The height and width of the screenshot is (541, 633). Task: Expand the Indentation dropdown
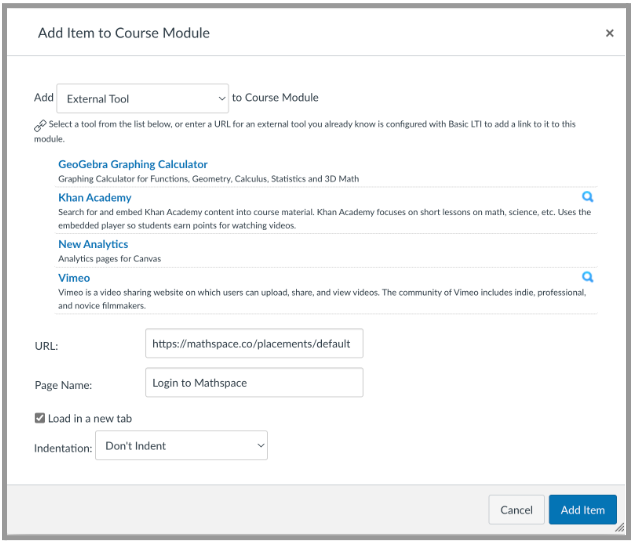point(181,445)
